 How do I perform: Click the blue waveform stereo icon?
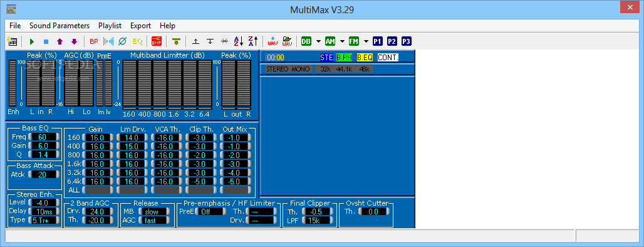108,41
